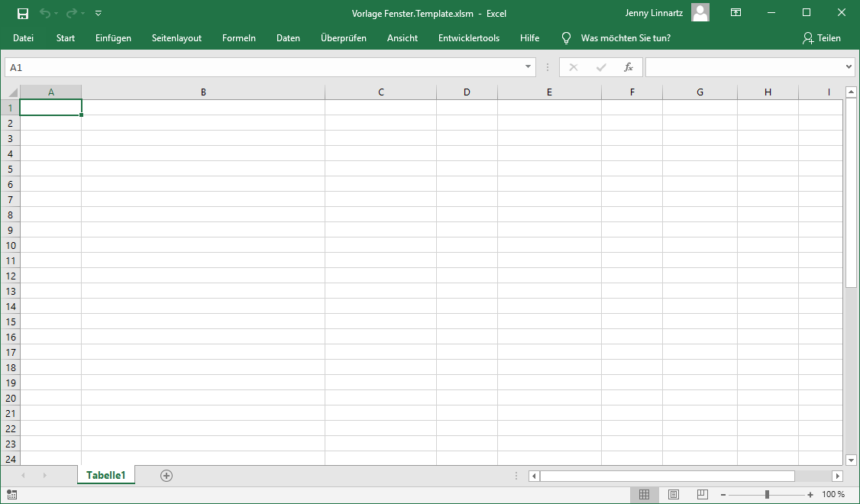Viewport: 860px width, 504px height.
Task: Click the vertical scrollbar down arrow
Action: click(x=852, y=460)
